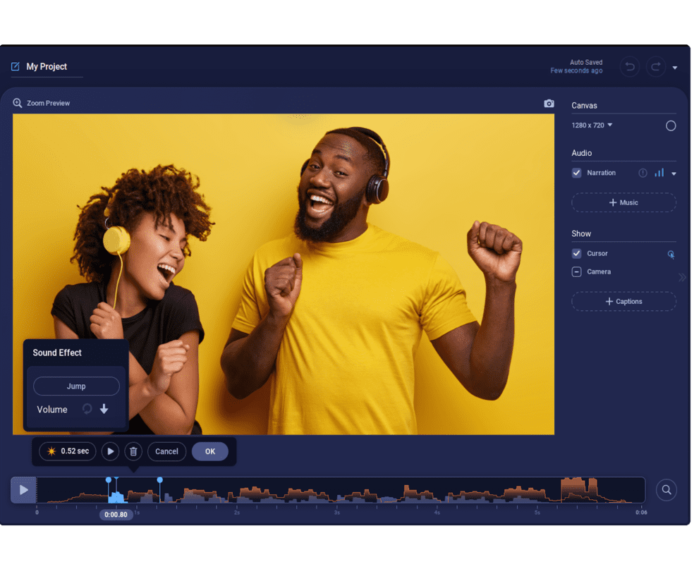Click the Sound Effect panel title
Image resolution: width=694 pixels, height=569 pixels.
point(57,353)
